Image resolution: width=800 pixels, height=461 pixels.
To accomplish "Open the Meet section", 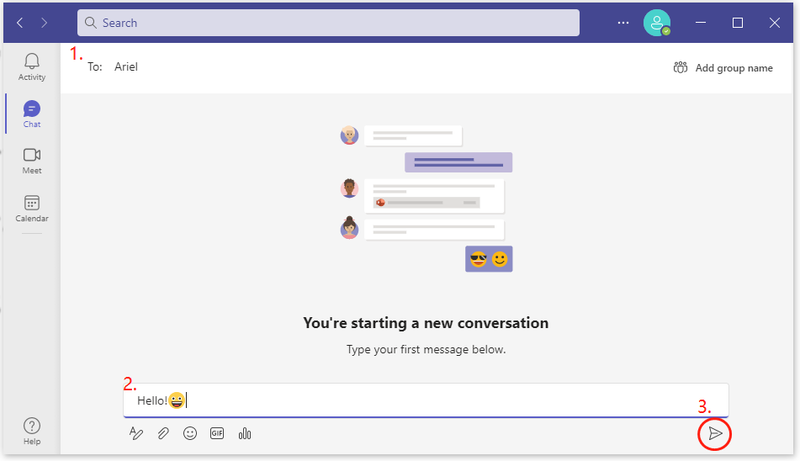I will [32, 161].
